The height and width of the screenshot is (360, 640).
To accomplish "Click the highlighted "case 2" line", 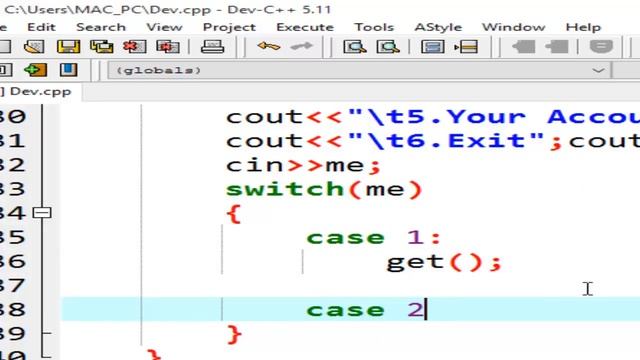I will coord(351,309).
